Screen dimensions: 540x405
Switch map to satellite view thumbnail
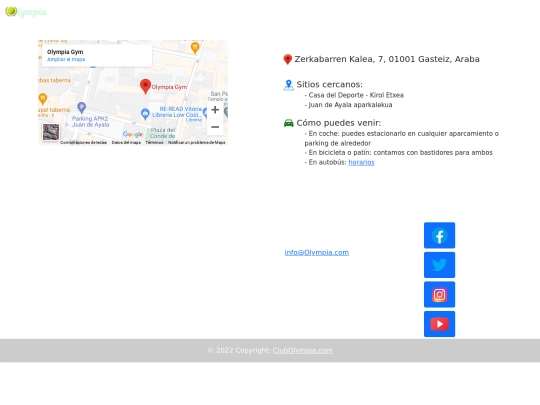click(51, 132)
